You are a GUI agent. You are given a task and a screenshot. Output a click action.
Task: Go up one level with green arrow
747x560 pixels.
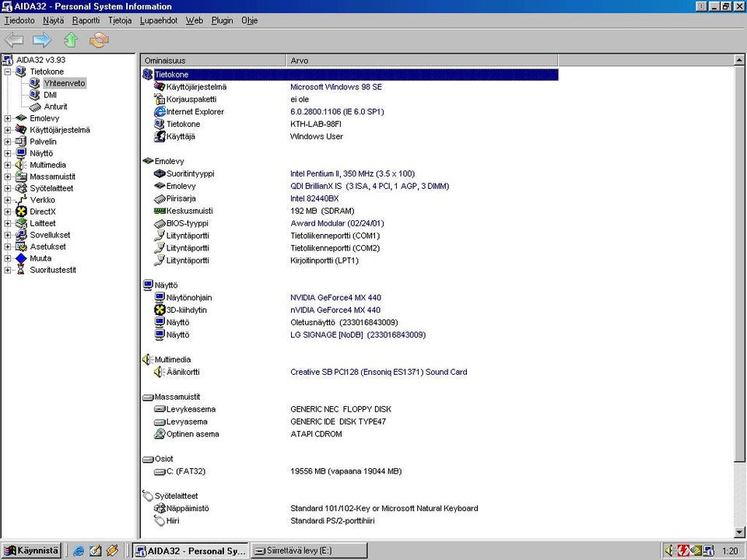coord(71,40)
